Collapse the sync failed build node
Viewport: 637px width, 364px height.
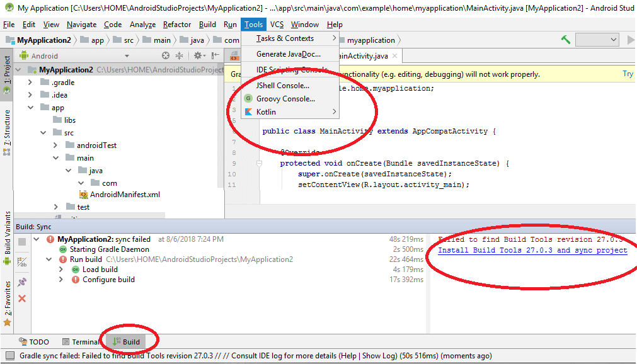[37, 239]
